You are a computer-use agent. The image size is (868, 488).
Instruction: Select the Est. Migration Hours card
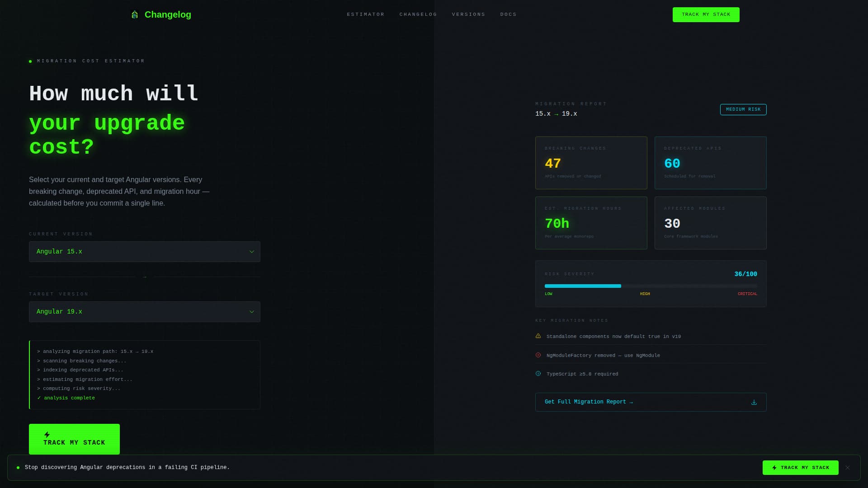591,223
